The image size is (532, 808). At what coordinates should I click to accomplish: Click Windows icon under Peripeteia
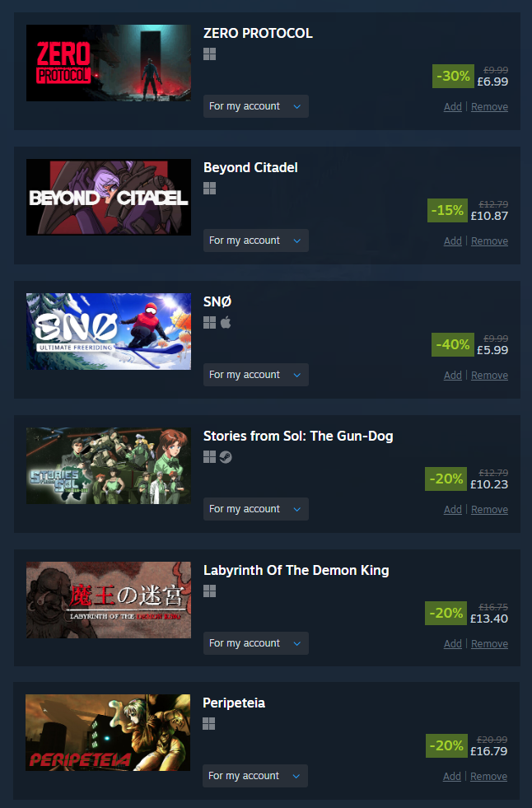tap(208, 724)
